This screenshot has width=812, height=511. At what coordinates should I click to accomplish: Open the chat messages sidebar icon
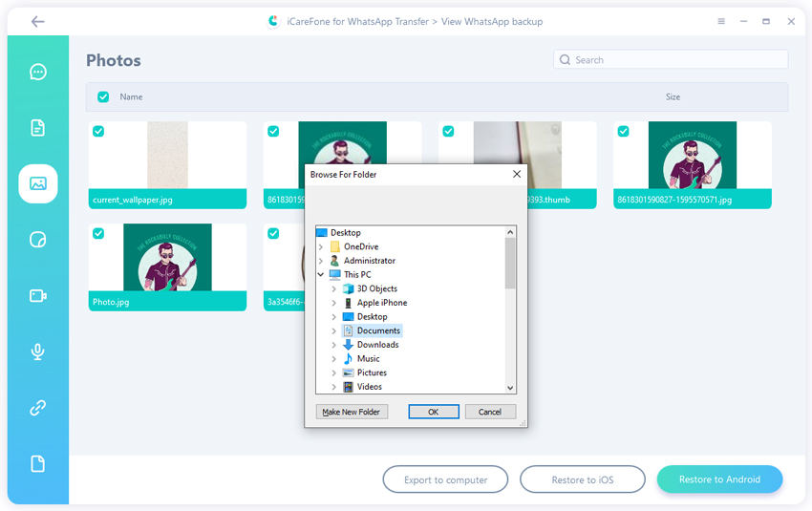point(38,72)
